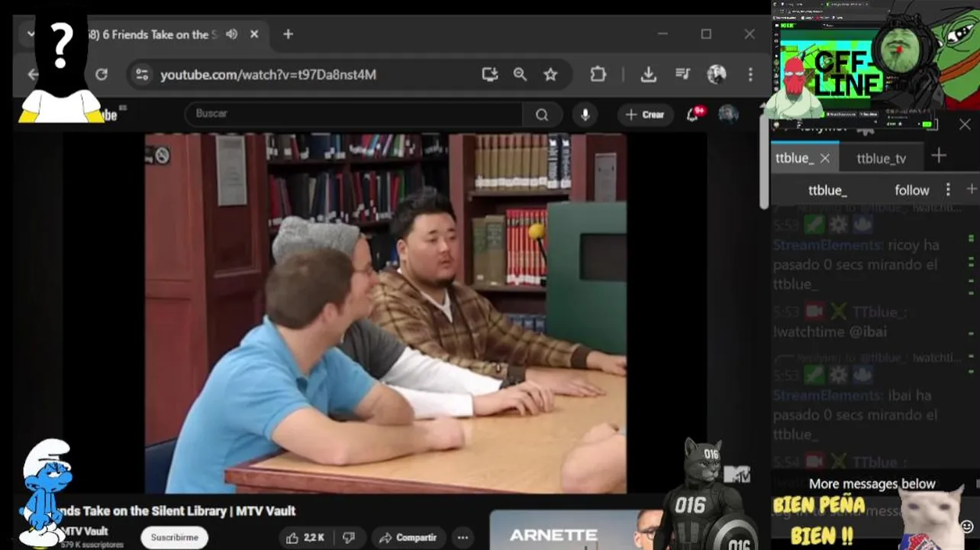Select the ttblue_ chat tab
This screenshot has height=550, width=980.
pos(794,158)
